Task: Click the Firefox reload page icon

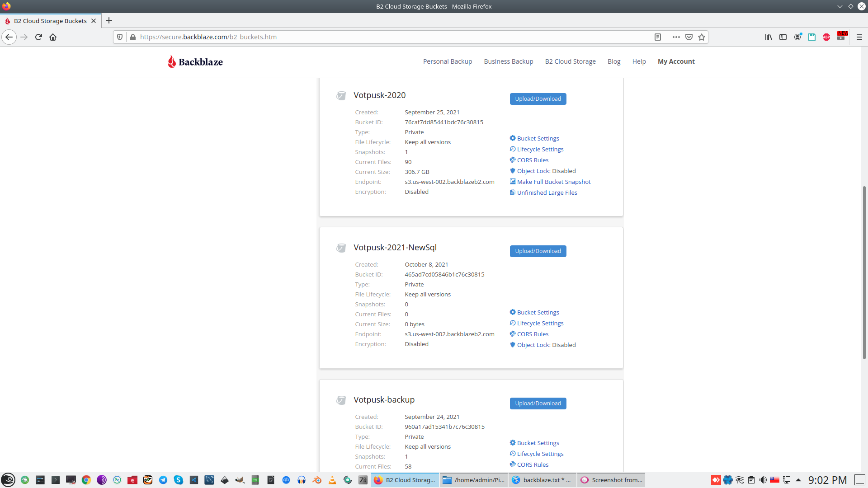Action: (38, 37)
